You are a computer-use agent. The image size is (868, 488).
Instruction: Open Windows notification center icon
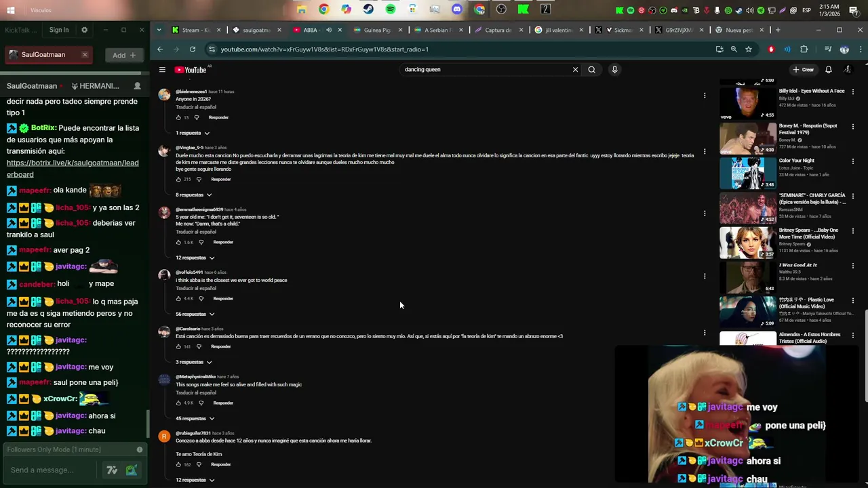tap(854, 10)
